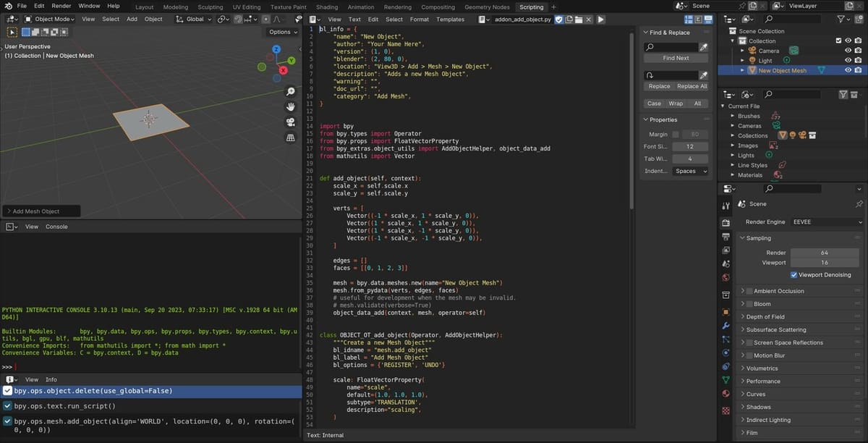868x443 pixels.
Task: Open the Material properties tab (red sphere icon)
Action: (x=726, y=395)
